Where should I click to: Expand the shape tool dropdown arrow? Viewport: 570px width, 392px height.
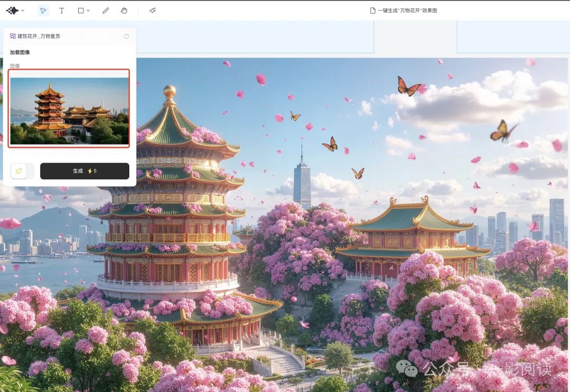coord(88,11)
